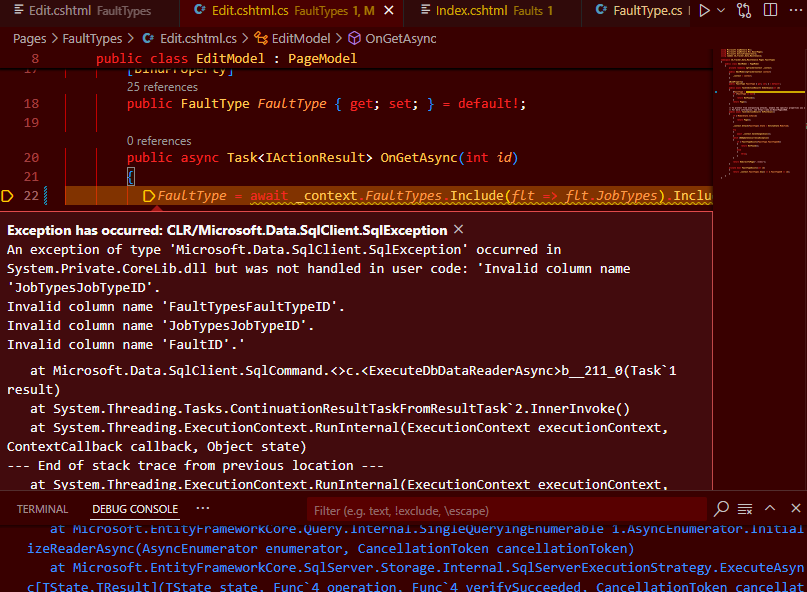Click ContinuationResultTaskFromResultTask stack trace line
This screenshot has height=592, width=807.
[x=330, y=409]
